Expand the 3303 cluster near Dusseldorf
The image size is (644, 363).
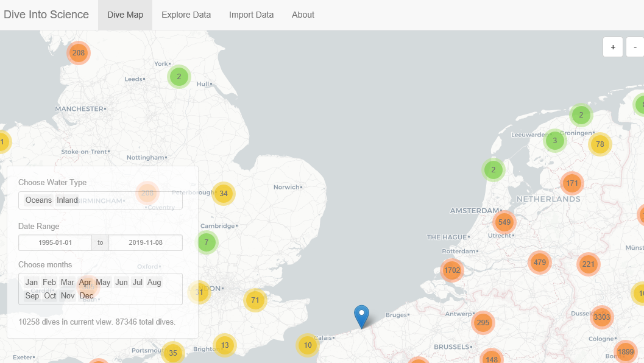pyautogui.click(x=601, y=317)
